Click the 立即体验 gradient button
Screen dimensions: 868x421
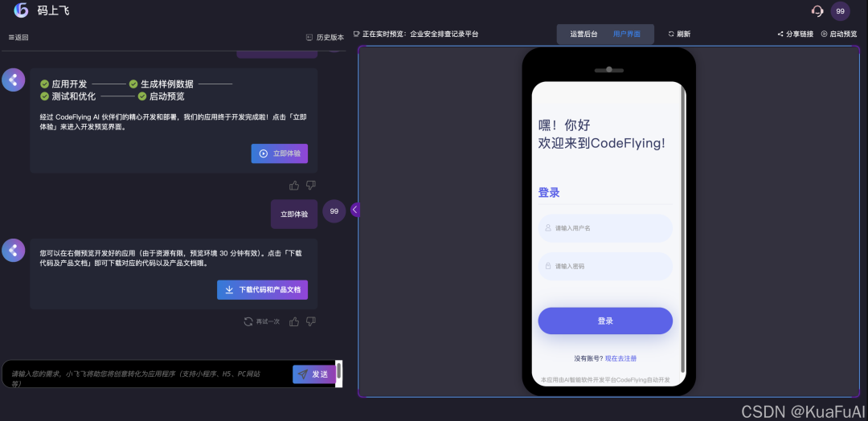(x=280, y=153)
